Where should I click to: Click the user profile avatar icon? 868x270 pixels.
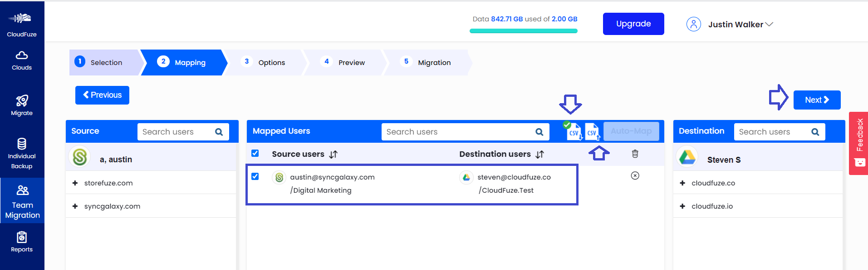coord(693,24)
